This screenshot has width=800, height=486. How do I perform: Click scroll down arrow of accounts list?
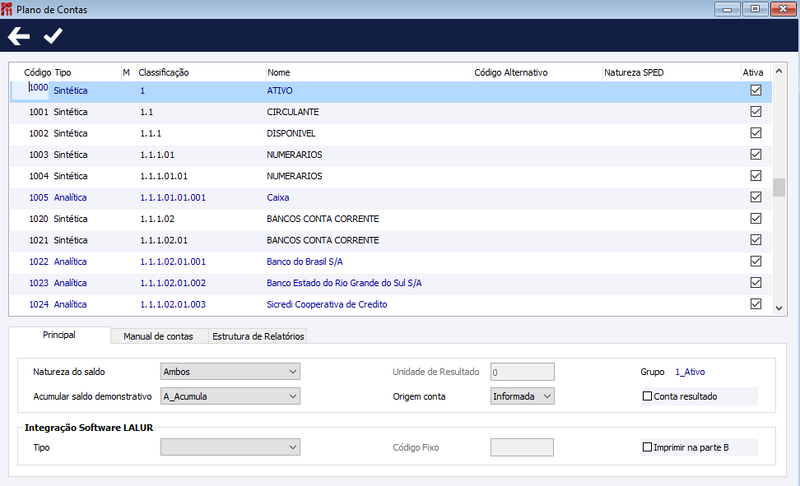point(779,308)
